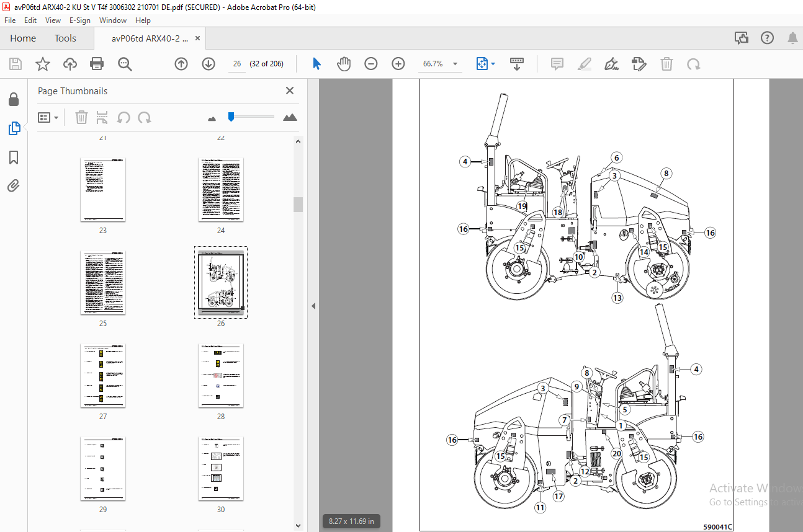This screenshot has width=803, height=532.
Task: Close the avP06td document tab
Action: coord(198,38)
